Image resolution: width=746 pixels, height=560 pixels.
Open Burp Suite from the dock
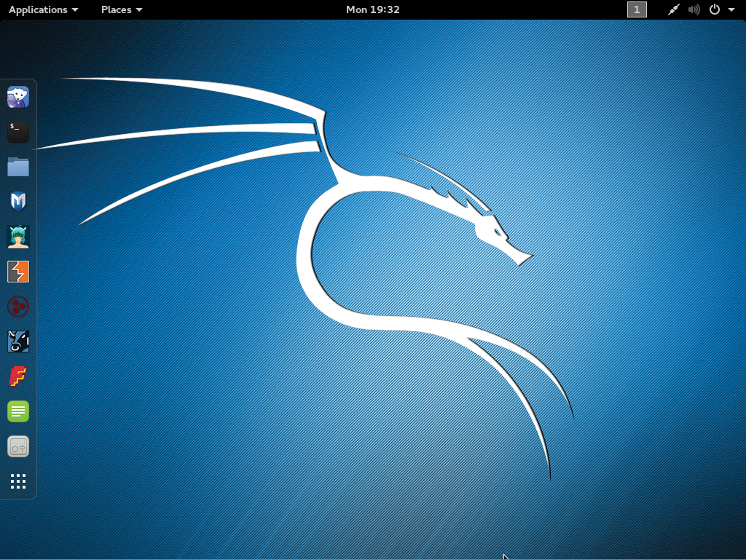coord(18,272)
